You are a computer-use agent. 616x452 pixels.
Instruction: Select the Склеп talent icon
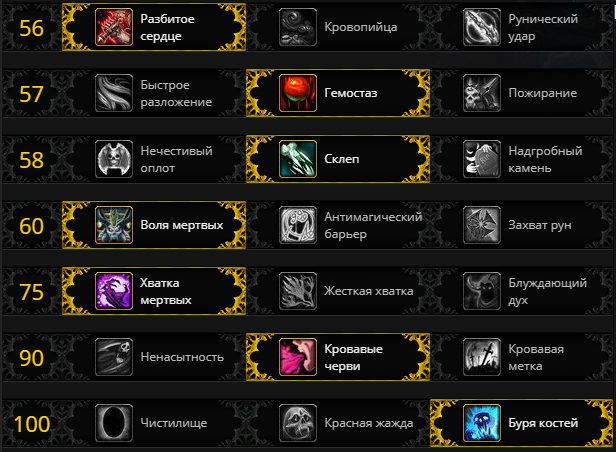[298, 159]
